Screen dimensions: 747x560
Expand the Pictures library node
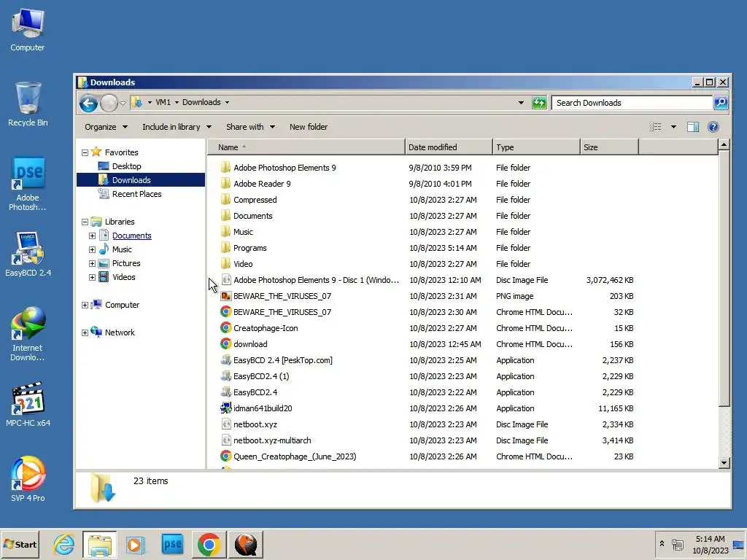92,263
